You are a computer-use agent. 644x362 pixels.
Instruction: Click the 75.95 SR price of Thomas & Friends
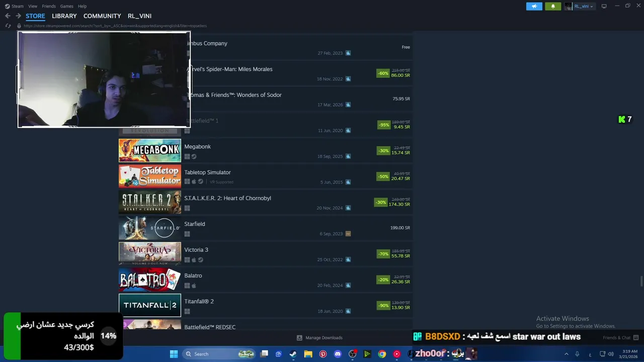click(401, 99)
